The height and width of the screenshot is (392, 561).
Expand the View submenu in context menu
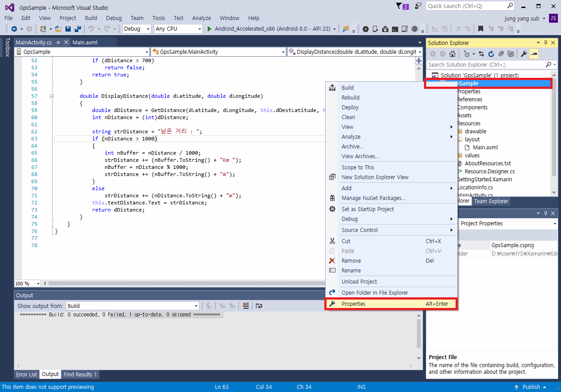click(x=391, y=127)
